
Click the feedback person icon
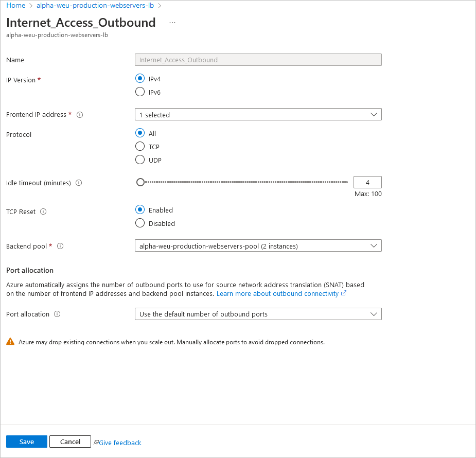96,443
